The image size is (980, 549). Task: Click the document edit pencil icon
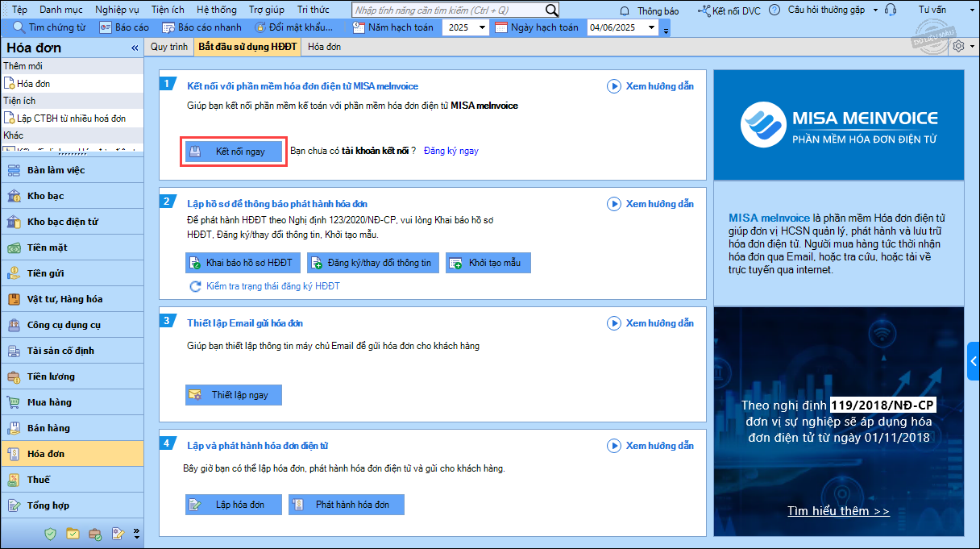point(118,533)
